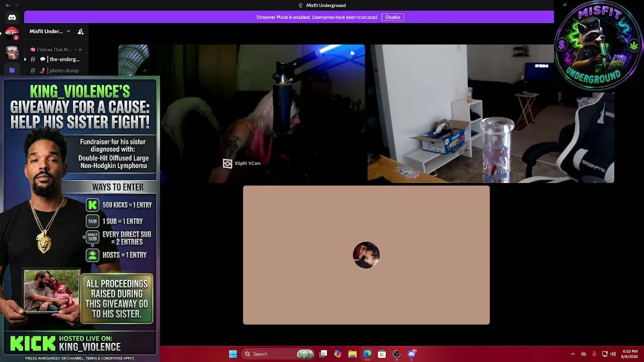Screen dimensions: 644x362
Task: Select the room camera tile with white gaming chair
Action: [491, 114]
